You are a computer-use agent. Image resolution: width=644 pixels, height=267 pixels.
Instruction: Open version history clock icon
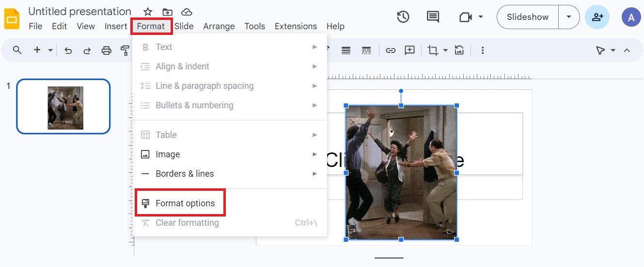[x=403, y=17]
